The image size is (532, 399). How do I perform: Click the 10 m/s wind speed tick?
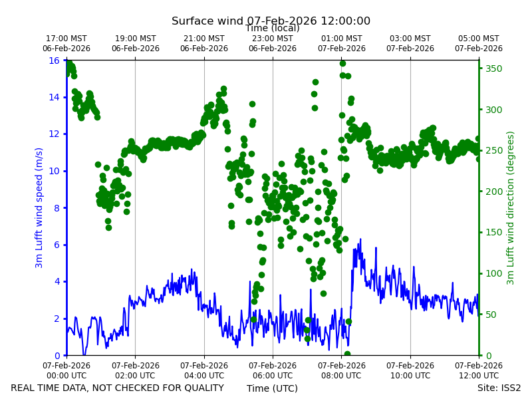(x=54, y=171)
